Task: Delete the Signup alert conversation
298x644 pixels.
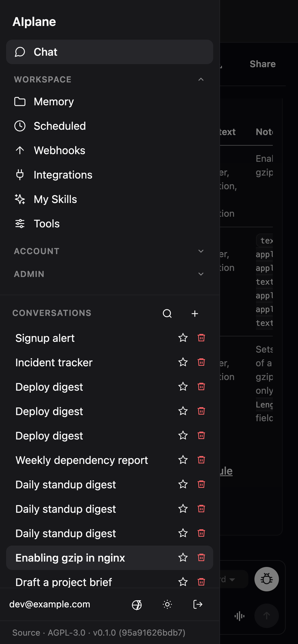Action: [x=201, y=338]
